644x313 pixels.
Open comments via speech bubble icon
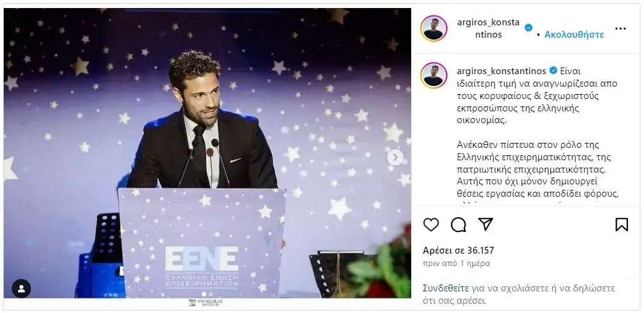[458, 225]
